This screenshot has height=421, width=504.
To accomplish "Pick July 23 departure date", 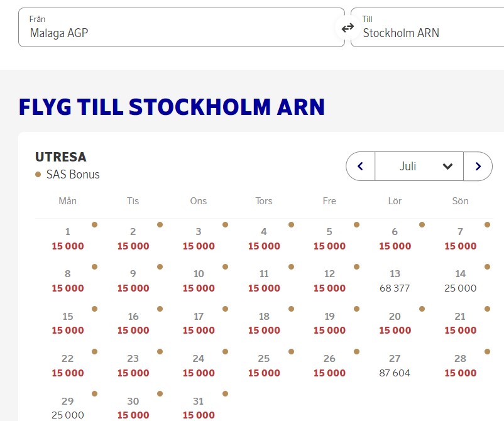I will 133,366.
